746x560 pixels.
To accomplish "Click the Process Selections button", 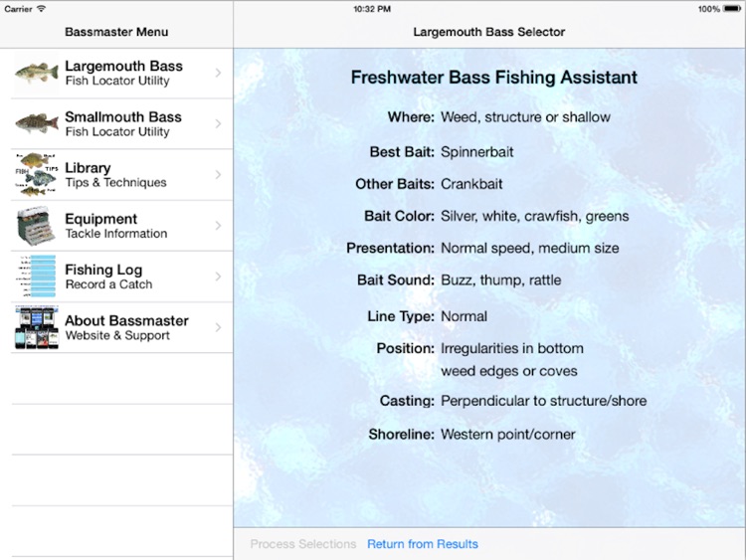I will [303, 544].
